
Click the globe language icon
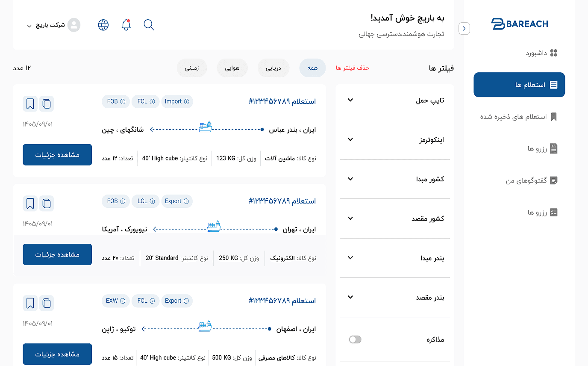103,25
